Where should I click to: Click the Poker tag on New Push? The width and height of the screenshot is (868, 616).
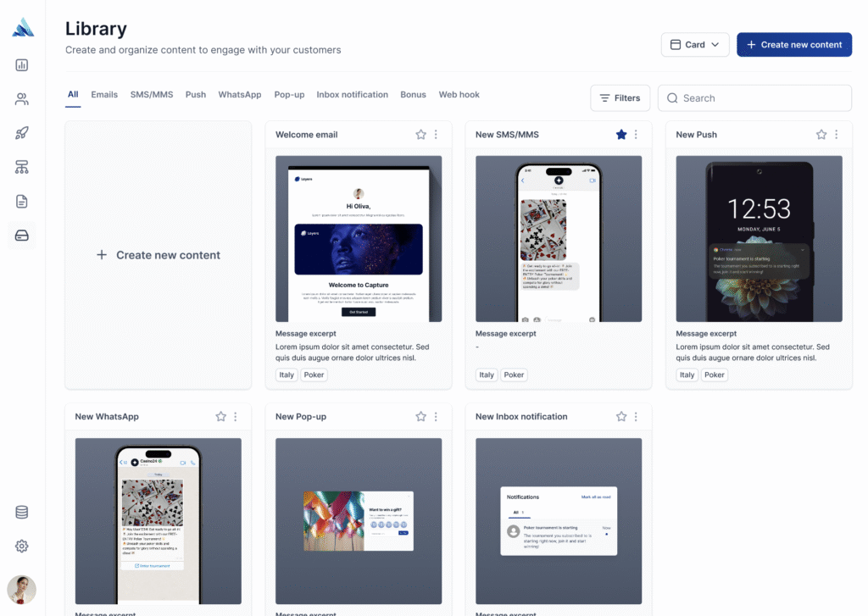(714, 375)
